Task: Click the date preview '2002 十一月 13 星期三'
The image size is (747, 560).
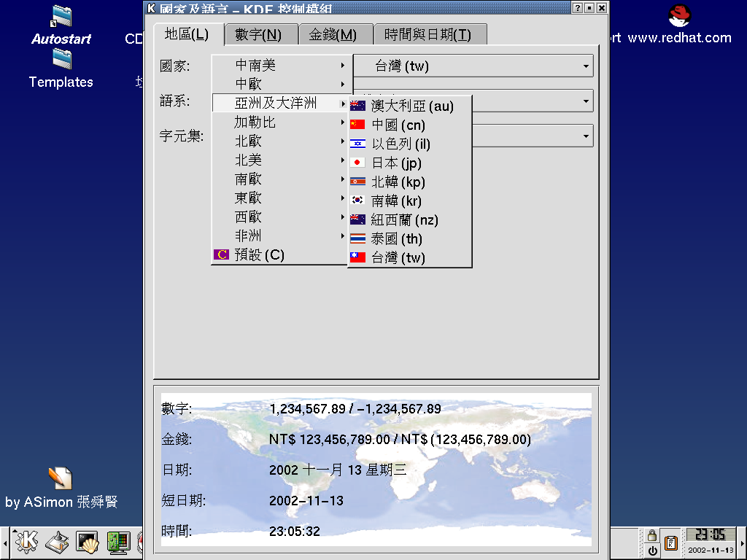Action: coord(338,470)
